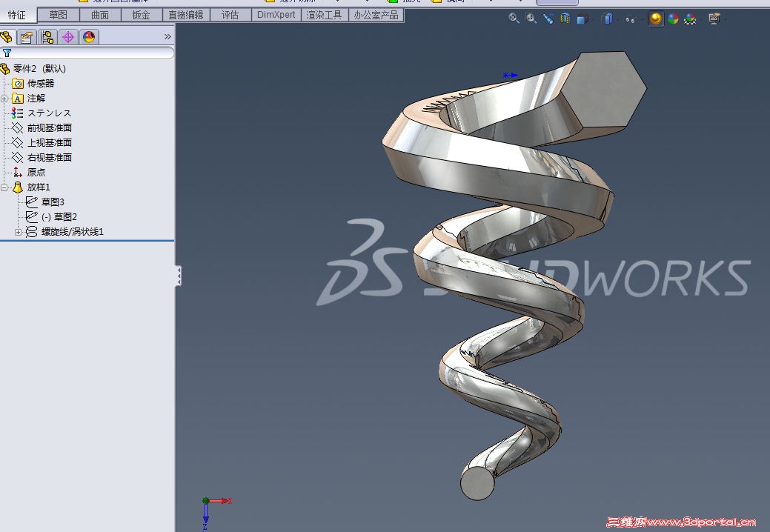
Task: Select the 前视基准面 plane
Action: 50,127
